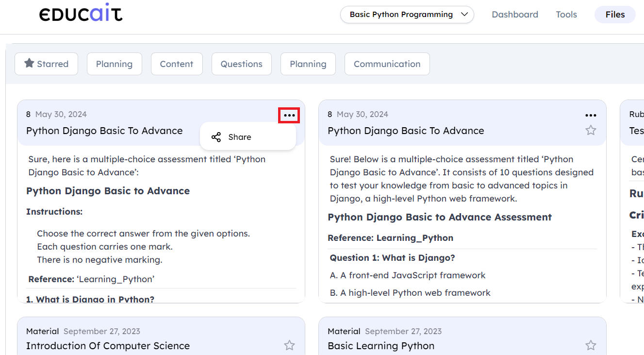This screenshot has width=644, height=355.
Task: Open the Basic Learning Python material card
Action: point(381,346)
